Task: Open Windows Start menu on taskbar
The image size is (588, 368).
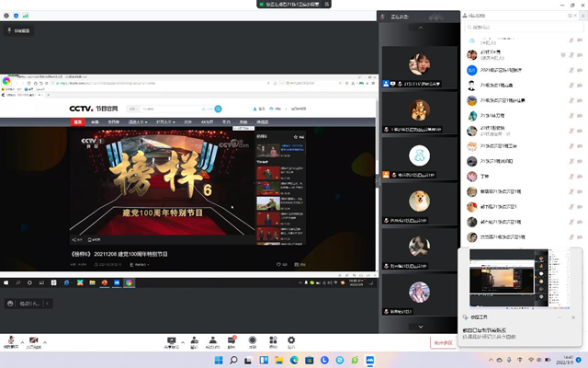Action: [x=219, y=361]
